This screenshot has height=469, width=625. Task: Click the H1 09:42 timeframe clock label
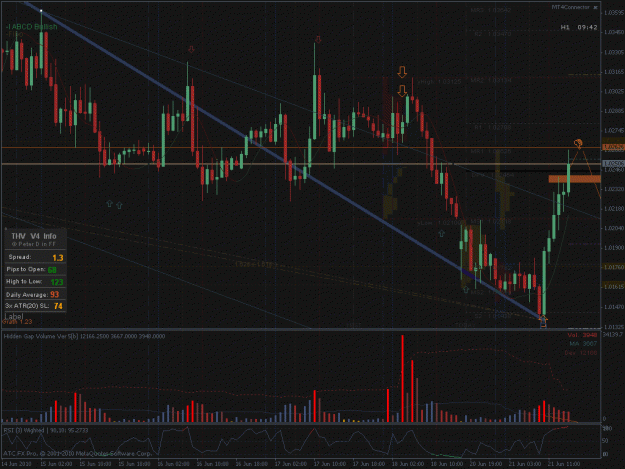pos(579,27)
